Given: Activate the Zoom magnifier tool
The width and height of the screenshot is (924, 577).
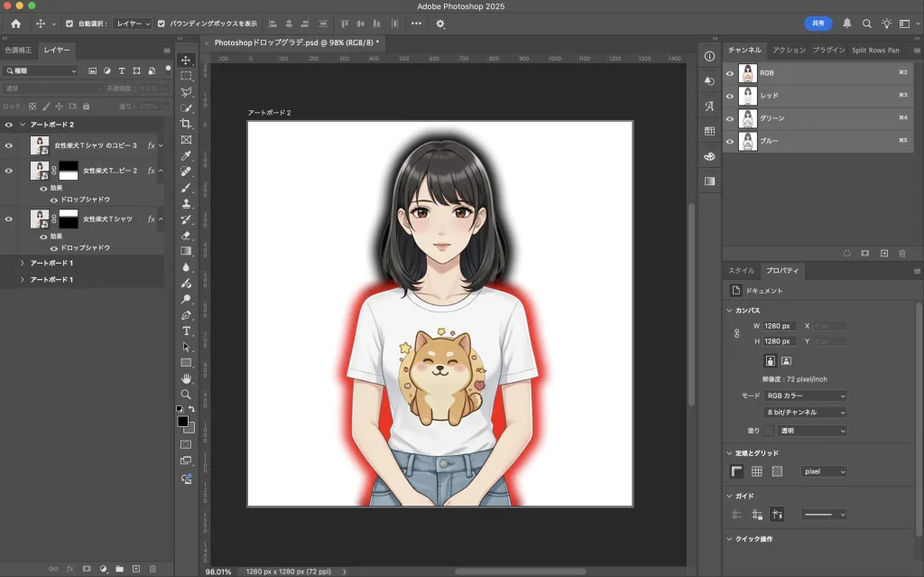Looking at the screenshot, I should pos(187,394).
